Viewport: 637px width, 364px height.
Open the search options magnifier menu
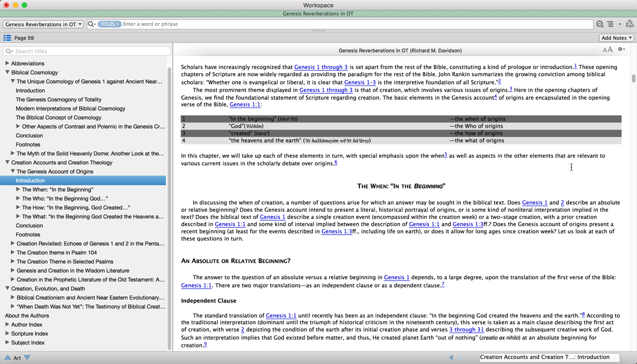91,24
